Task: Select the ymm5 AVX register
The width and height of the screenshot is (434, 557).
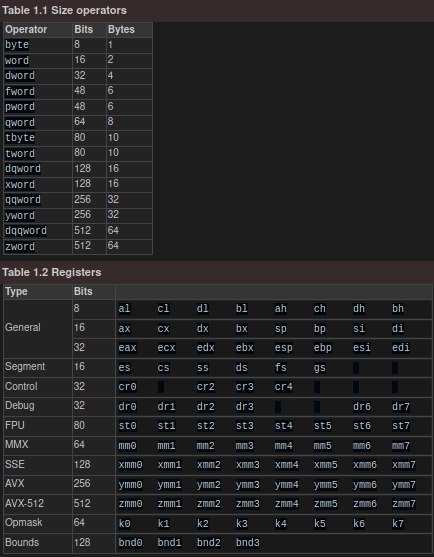Action: click(x=326, y=485)
